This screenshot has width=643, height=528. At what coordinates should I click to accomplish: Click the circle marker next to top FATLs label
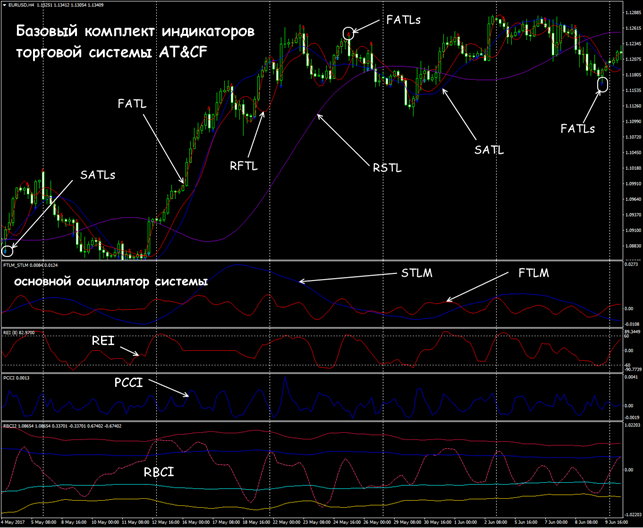pyautogui.click(x=348, y=34)
